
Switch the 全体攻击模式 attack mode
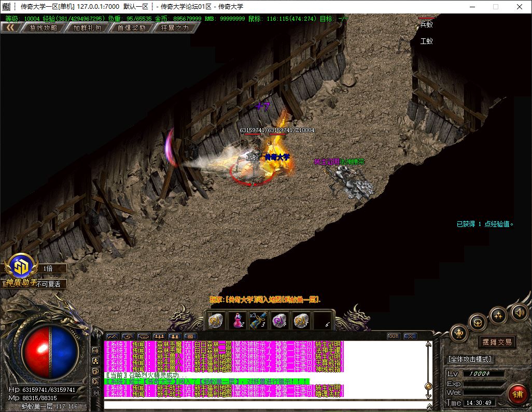click(470, 359)
